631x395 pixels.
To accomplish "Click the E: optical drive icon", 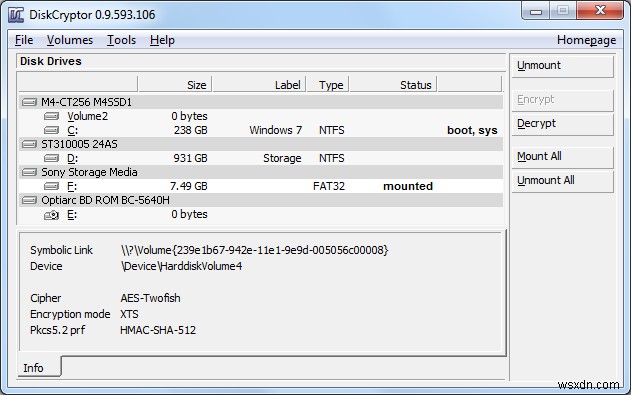I will coord(51,215).
